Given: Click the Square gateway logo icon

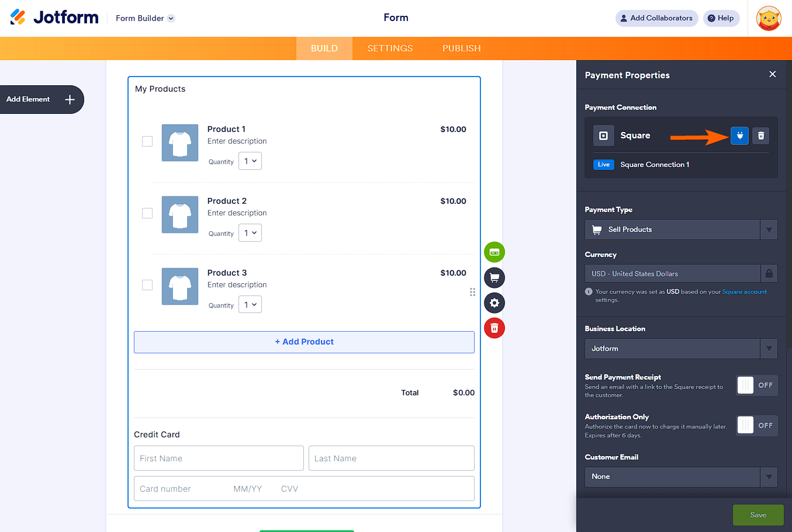Looking at the screenshot, I should click(x=603, y=135).
